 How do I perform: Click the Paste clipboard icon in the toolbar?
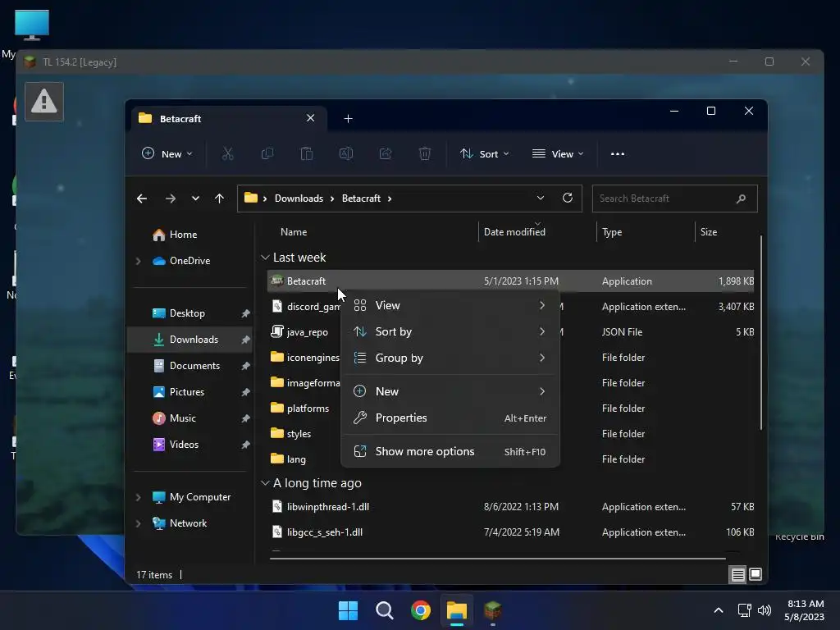pyautogui.click(x=307, y=154)
